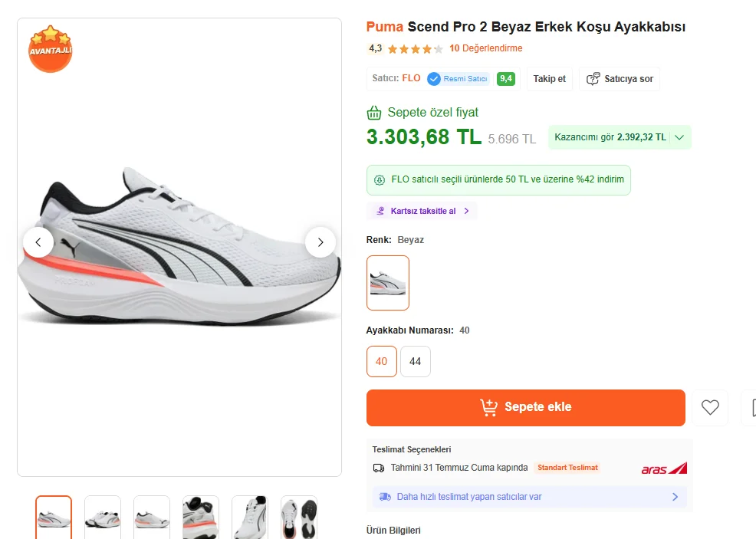Click the Satıcıya sor chat icon

(593, 78)
